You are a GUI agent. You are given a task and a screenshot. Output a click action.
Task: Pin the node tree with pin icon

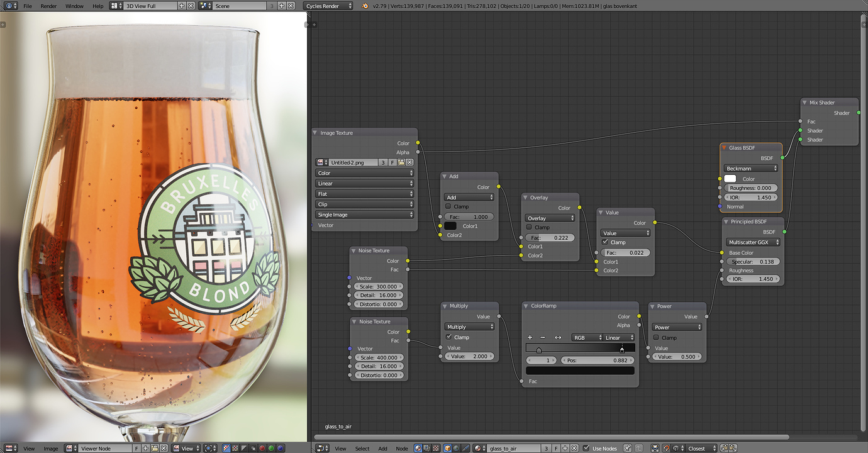point(627,448)
